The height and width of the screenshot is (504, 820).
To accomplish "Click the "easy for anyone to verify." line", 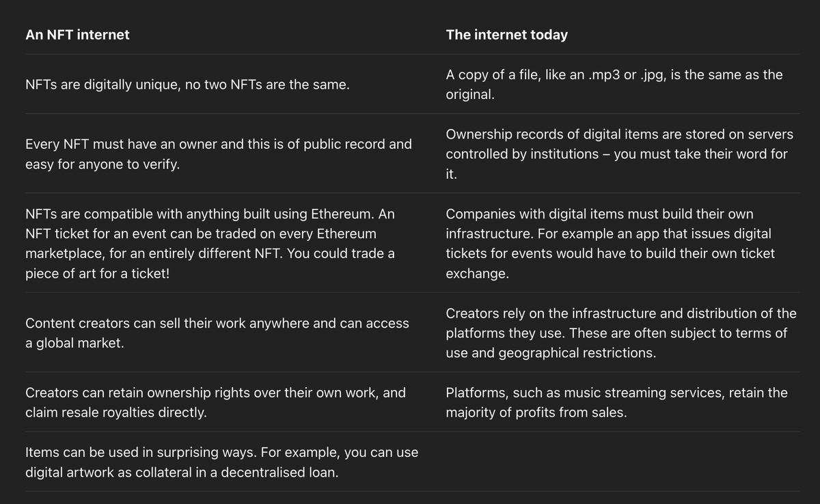I will [102, 165].
